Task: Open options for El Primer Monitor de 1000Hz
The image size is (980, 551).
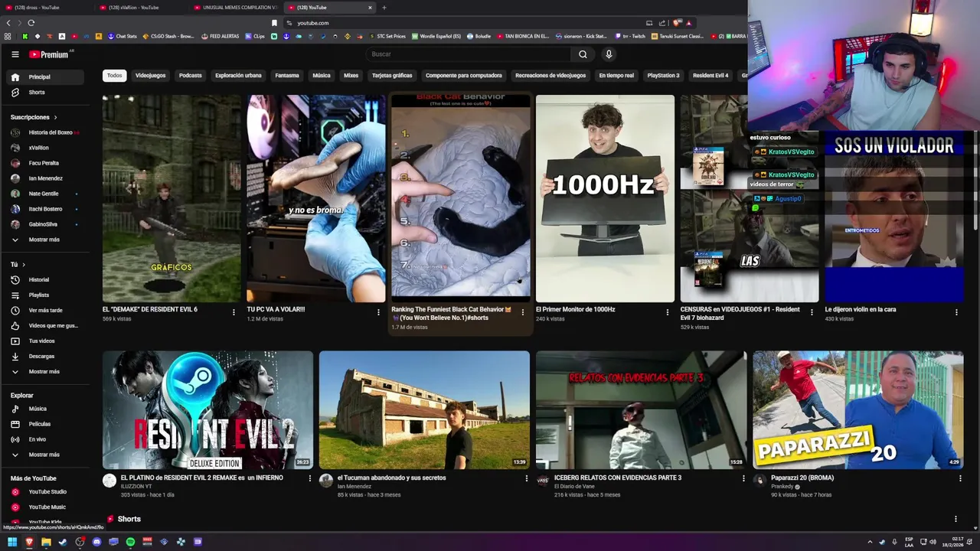Action: click(668, 312)
